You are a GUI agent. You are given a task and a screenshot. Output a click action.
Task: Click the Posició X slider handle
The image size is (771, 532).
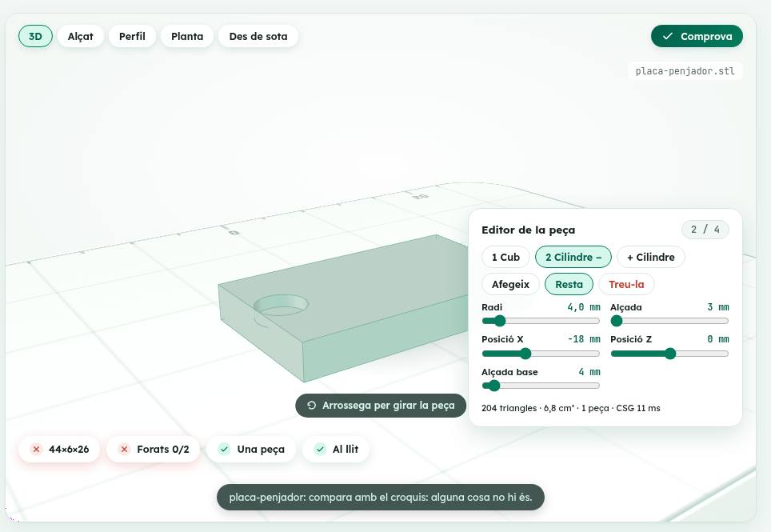tap(525, 354)
